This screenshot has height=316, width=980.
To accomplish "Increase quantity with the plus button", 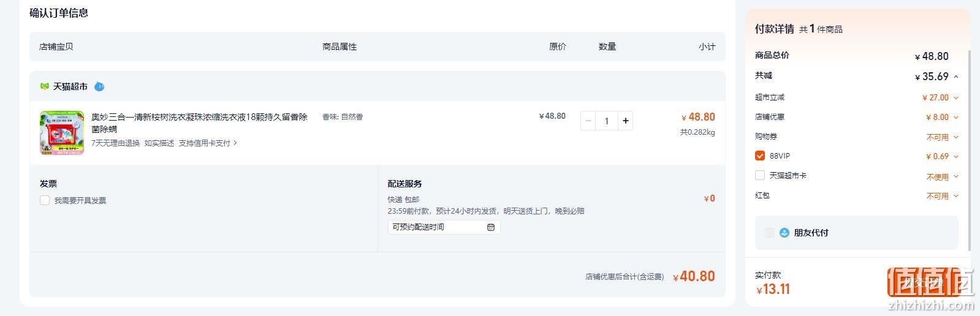I will tap(625, 121).
